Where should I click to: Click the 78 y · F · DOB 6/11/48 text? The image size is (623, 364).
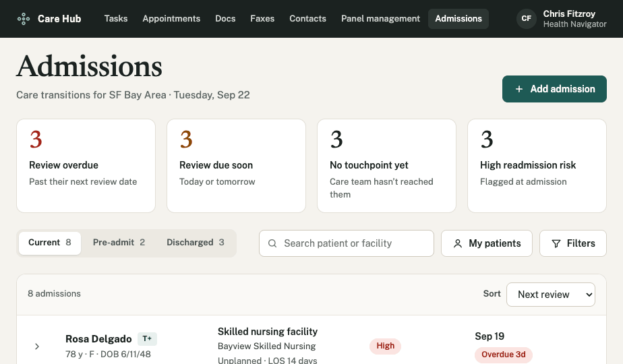(108, 354)
